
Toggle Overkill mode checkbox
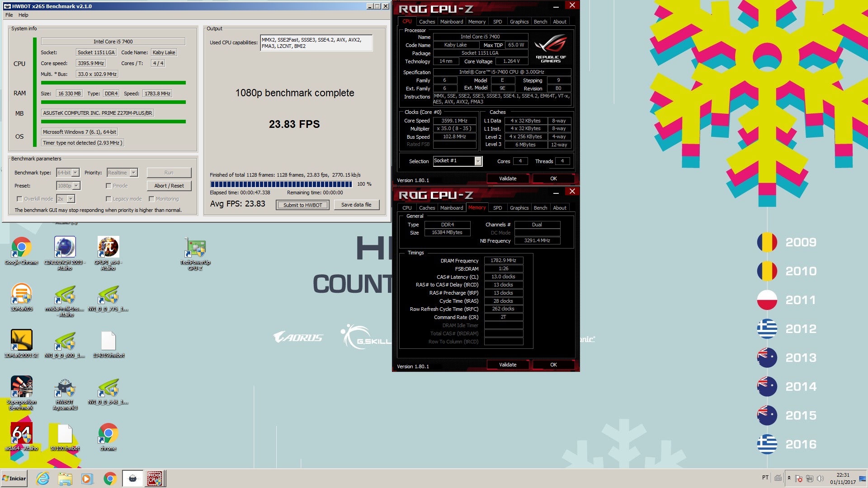point(19,199)
